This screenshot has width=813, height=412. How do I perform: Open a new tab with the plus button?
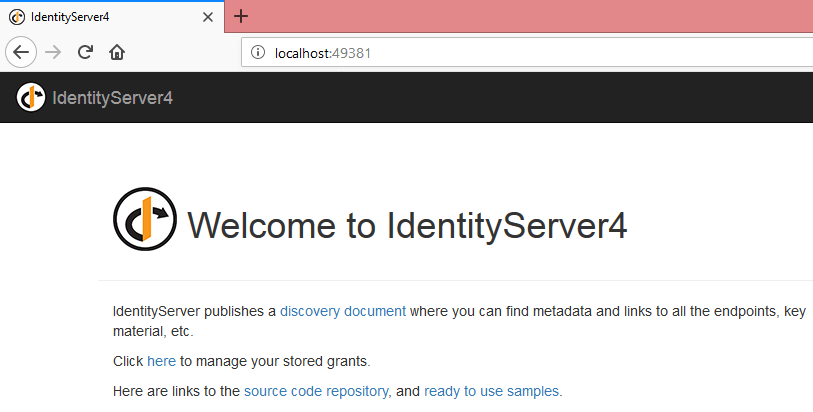click(x=241, y=17)
